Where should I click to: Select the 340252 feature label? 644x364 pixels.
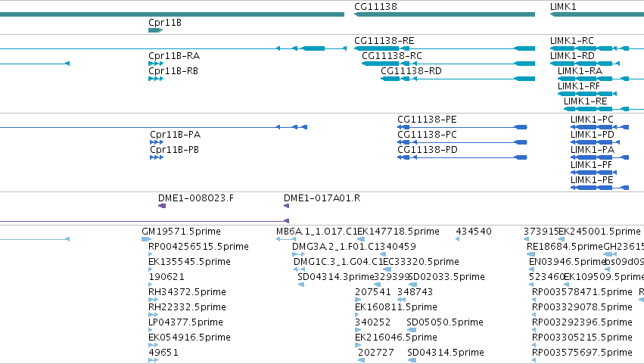tap(372, 322)
